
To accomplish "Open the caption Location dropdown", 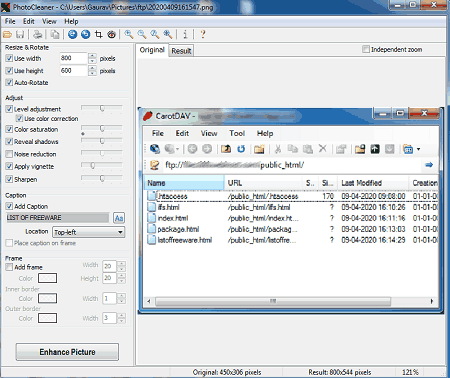I will (88, 232).
